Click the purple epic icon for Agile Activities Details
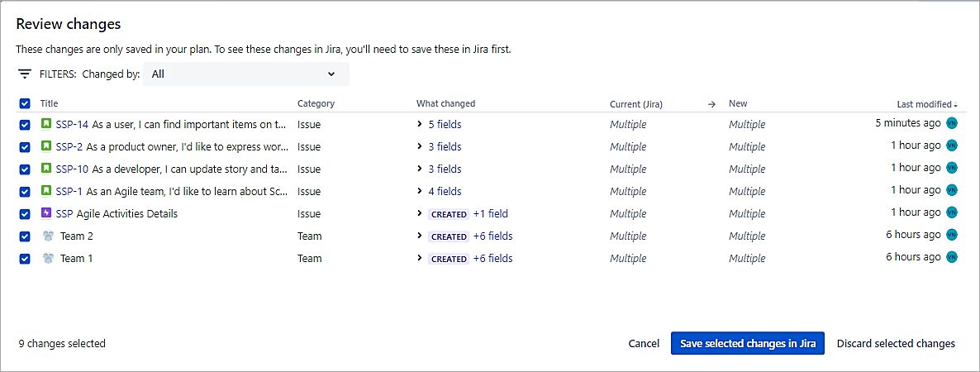Screen dimensions: 980x372 [x=46, y=213]
